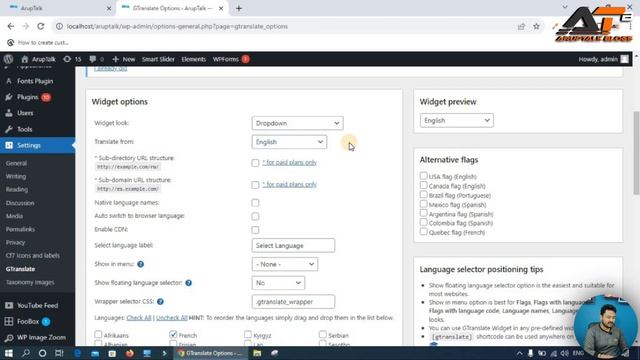This screenshot has width=640, height=360.
Task: Open the updates indicator showing 15
Action: [72, 59]
